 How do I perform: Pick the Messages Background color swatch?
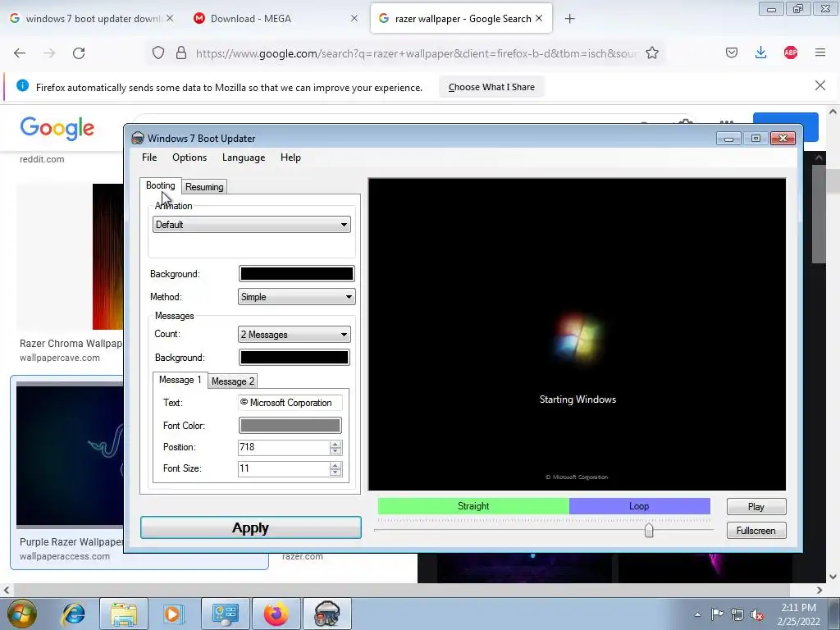click(294, 358)
